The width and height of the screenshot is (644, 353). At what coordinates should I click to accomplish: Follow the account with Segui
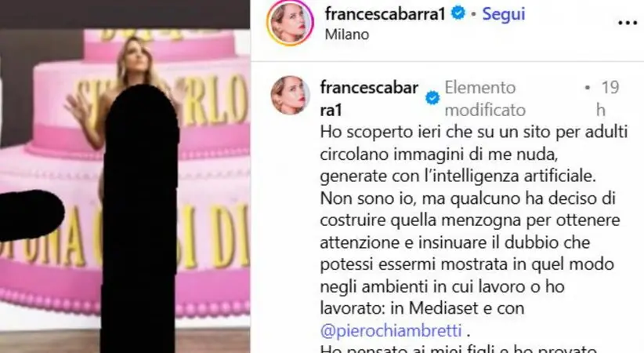coord(504,14)
